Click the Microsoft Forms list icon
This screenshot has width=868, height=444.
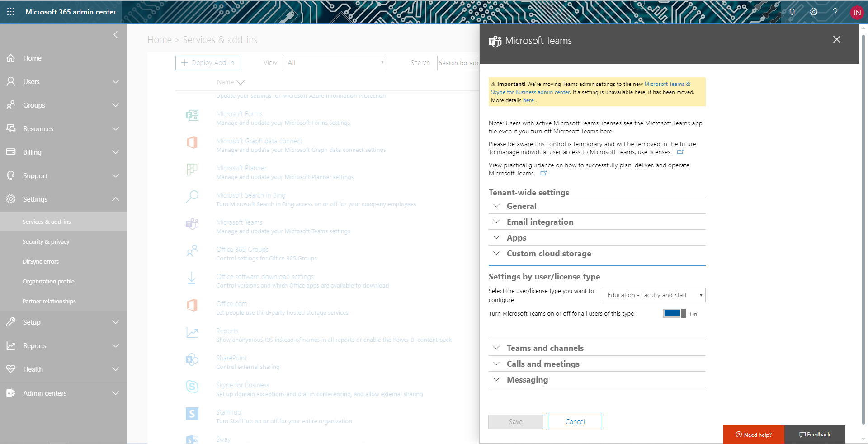point(192,115)
